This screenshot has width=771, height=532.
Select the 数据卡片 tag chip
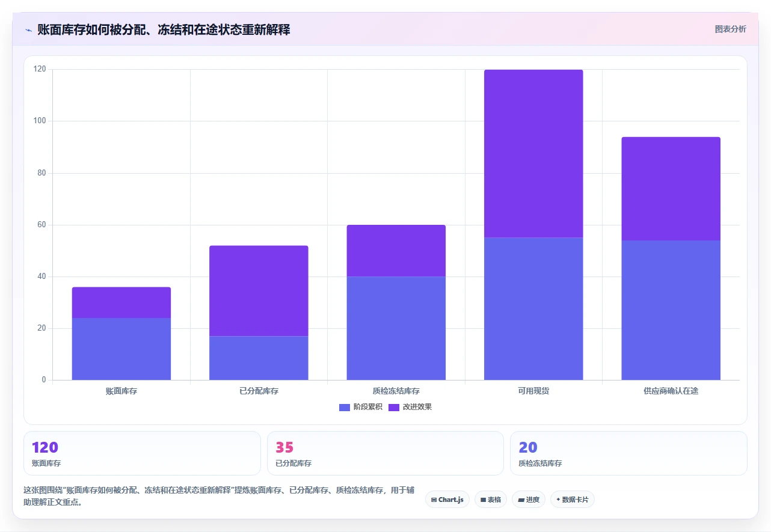pos(572,500)
